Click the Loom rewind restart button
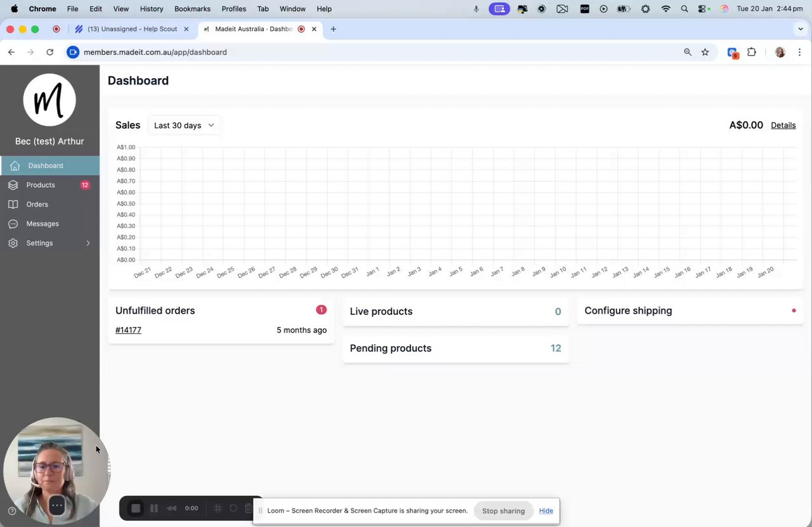812x527 pixels. (171, 508)
